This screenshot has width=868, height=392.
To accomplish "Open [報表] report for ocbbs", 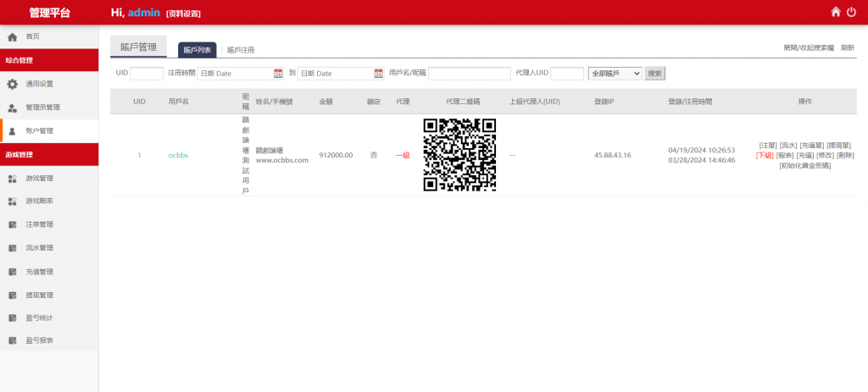I will tap(785, 156).
